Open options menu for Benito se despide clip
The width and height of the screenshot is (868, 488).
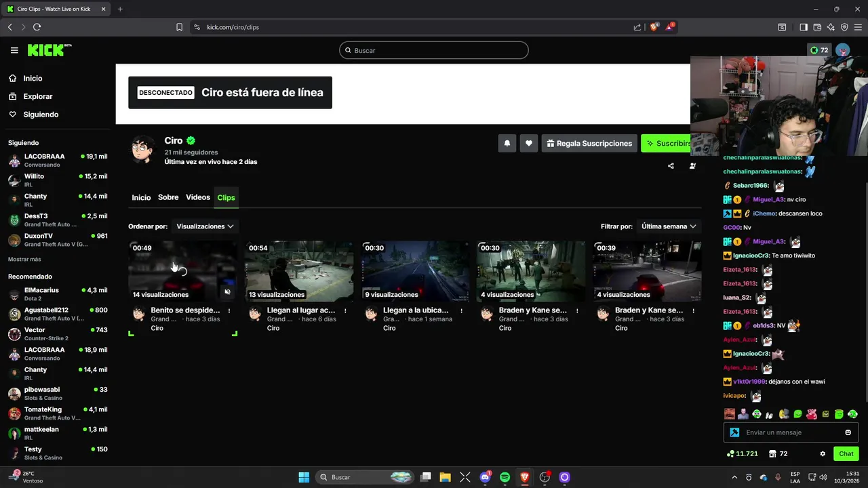pyautogui.click(x=229, y=310)
